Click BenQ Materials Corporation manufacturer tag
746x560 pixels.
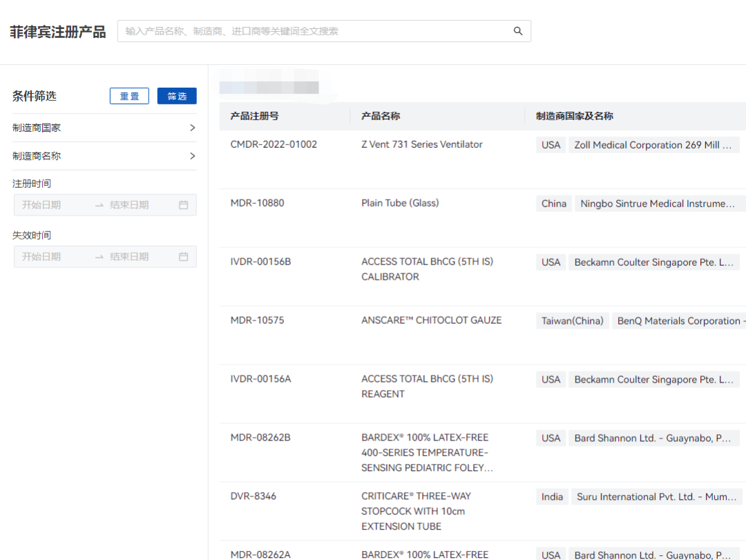(x=679, y=321)
